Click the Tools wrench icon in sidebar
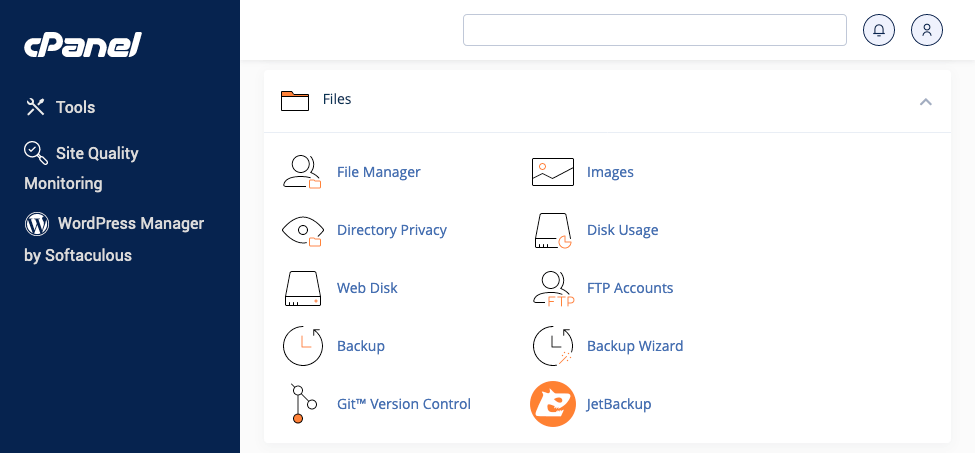This screenshot has height=453, width=975. pyautogui.click(x=35, y=107)
